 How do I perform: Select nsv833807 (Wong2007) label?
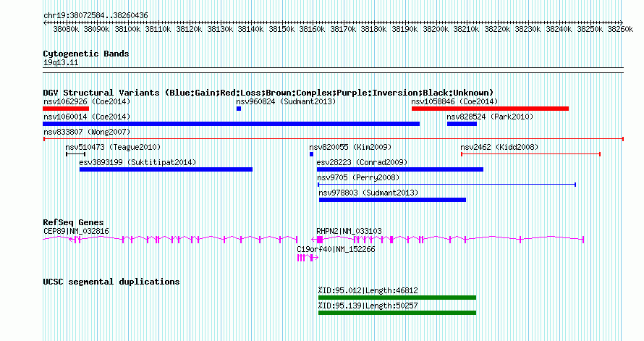tap(87, 132)
